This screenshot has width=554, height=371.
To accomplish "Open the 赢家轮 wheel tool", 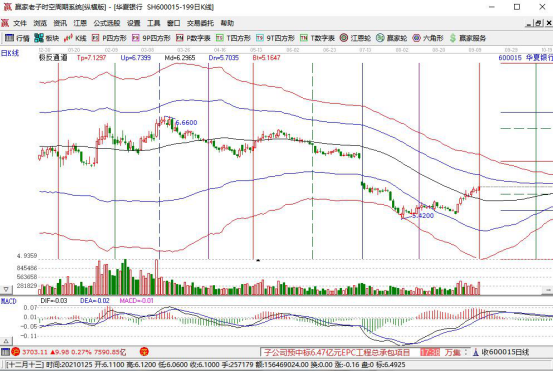I will click(x=391, y=38).
